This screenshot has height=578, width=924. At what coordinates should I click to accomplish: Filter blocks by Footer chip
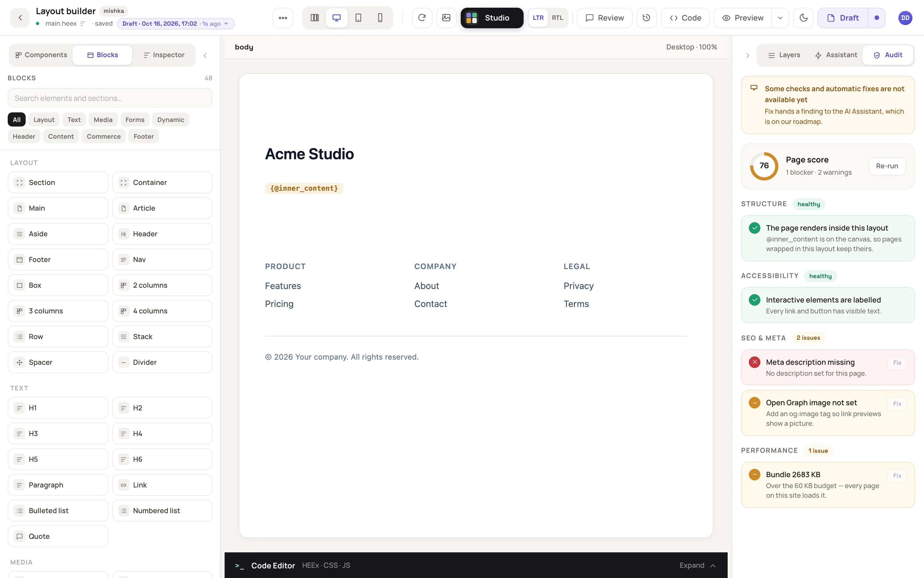pos(143,136)
